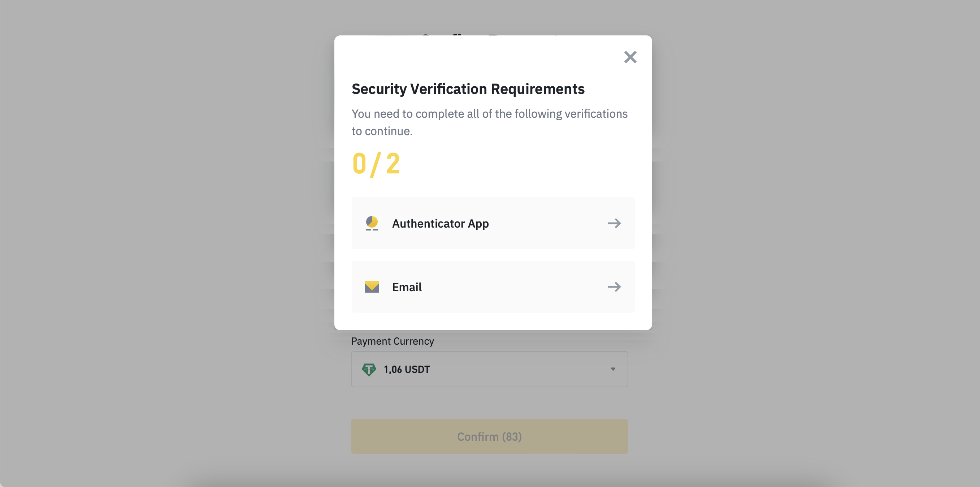This screenshot has height=487, width=980.
Task: Click the yellow Email envelope icon
Action: point(372,287)
